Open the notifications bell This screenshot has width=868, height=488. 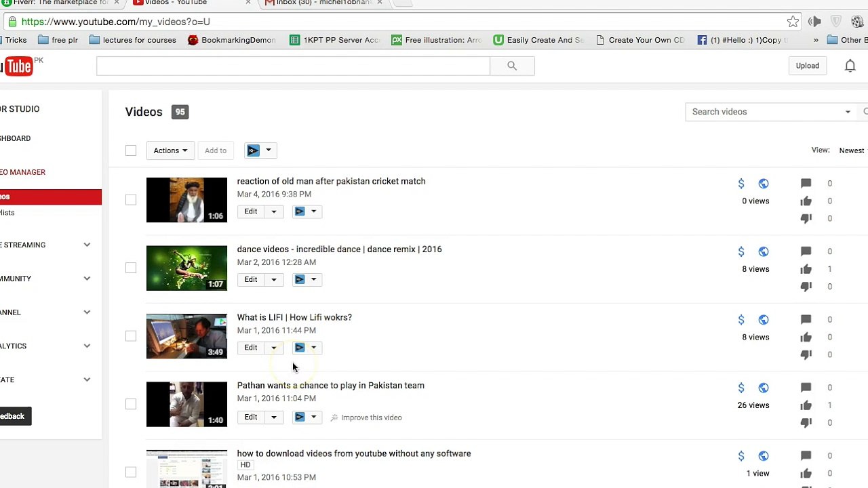coord(850,66)
